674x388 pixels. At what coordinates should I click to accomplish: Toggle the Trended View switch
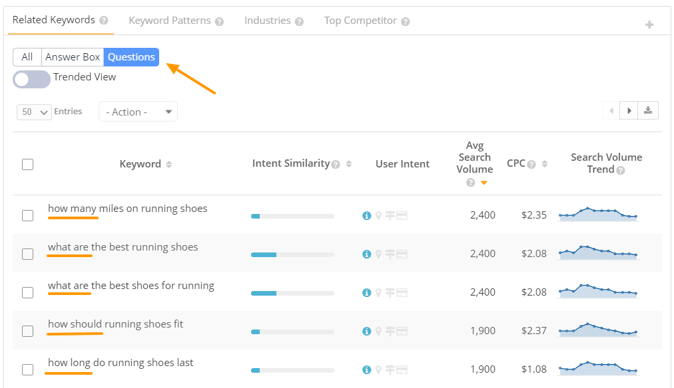tap(31, 79)
